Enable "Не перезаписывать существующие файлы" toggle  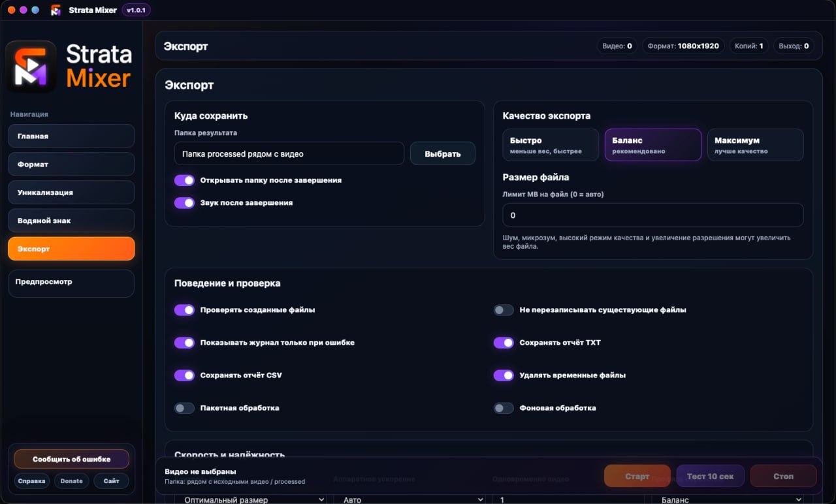click(504, 310)
